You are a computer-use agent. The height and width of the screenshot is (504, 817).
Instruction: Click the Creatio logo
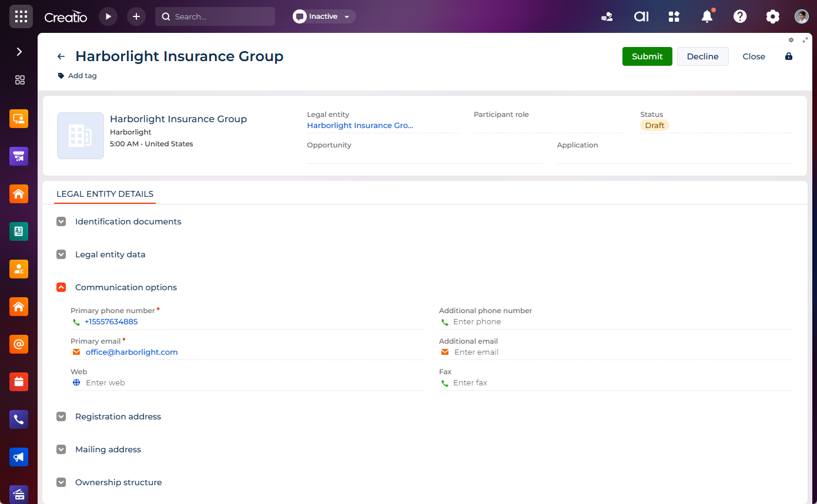click(x=66, y=17)
